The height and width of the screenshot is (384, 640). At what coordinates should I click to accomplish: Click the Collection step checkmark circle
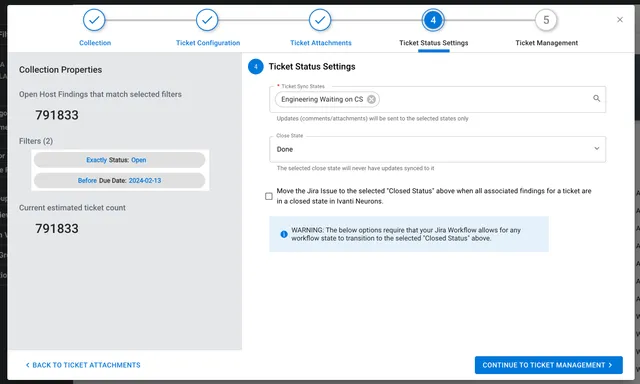(x=94, y=20)
